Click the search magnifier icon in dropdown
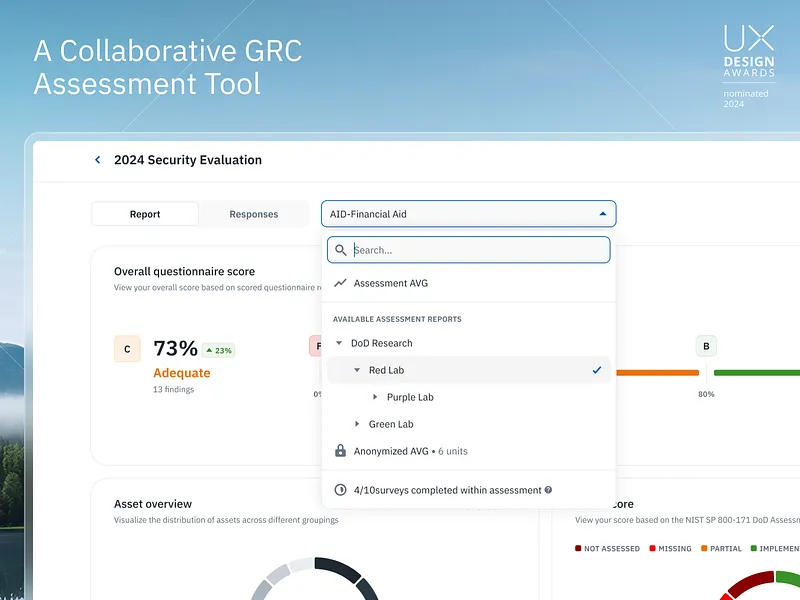 tap(341, 250)
